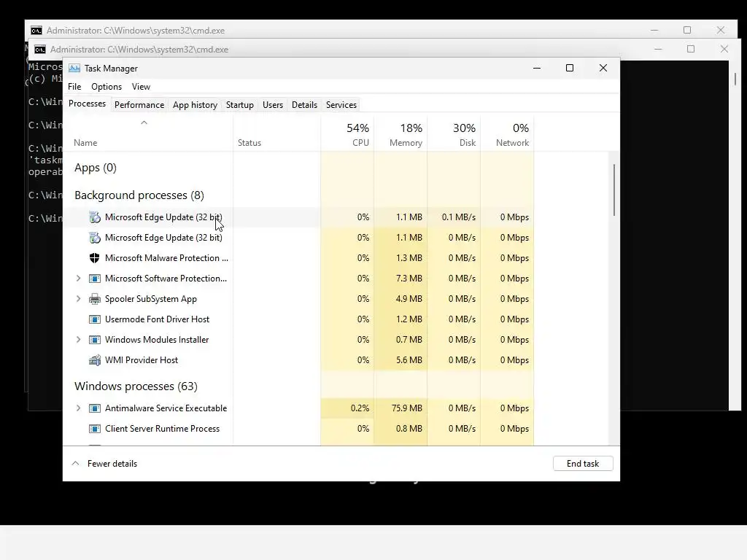Click the Client Server Runtime Process icon
Image resolution: width=747 pixels, height=560 pixels.
point(95,429)
